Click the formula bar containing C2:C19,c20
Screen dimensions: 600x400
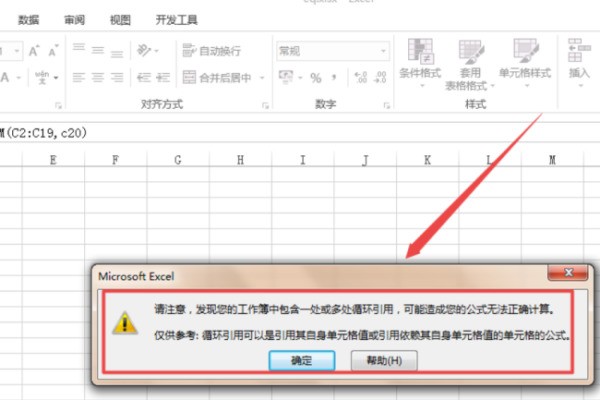(x=300, y=133)
